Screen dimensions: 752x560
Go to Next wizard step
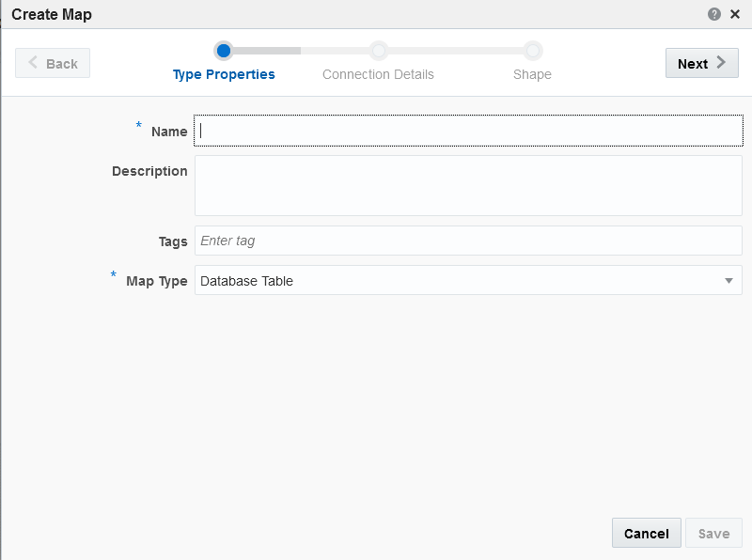pos(701,63)
